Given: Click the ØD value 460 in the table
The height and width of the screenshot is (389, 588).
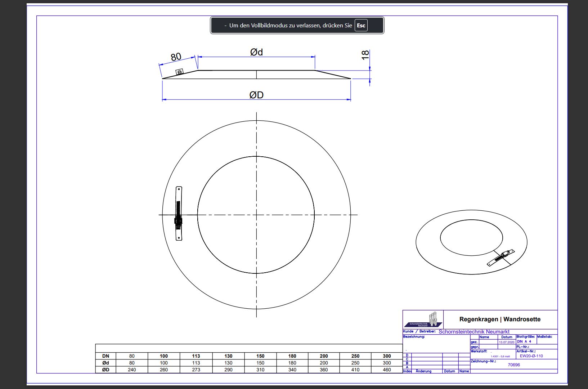Looking at the screenshot, I should click(387, 370).
